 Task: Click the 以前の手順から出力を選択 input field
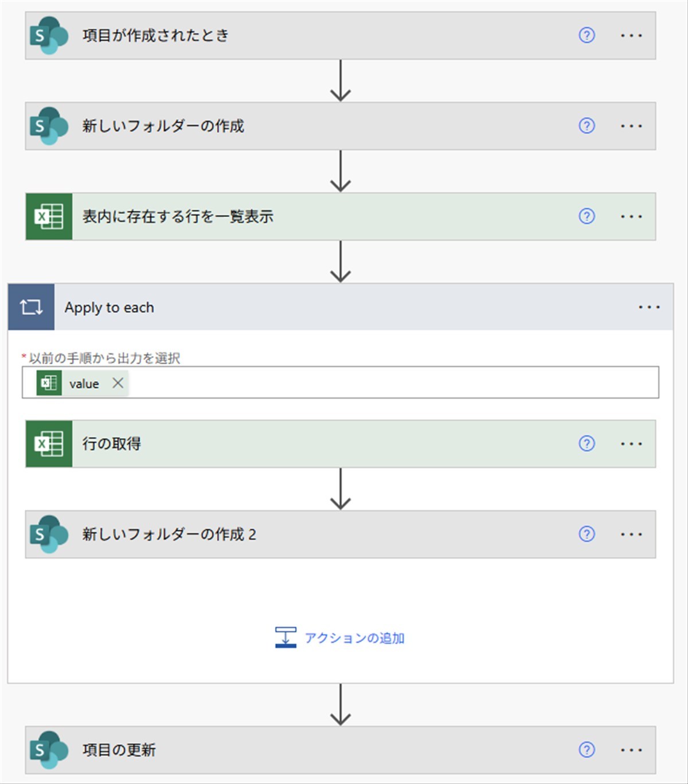coord(390,383)
